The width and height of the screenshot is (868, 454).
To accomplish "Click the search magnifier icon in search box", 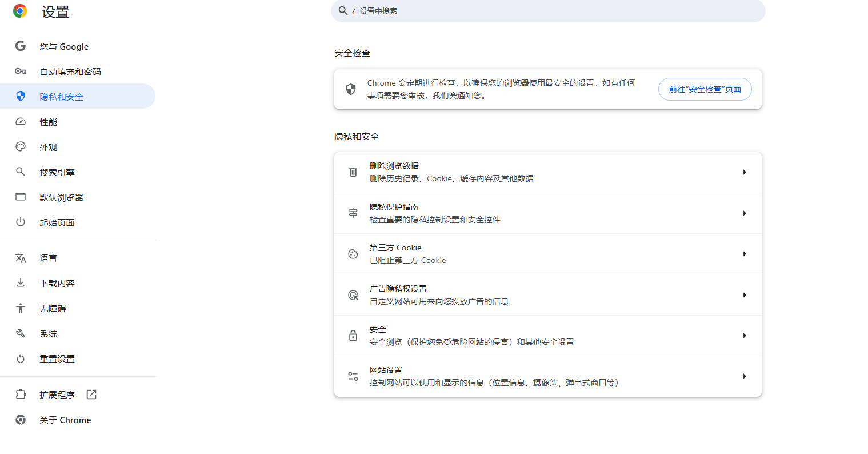I will tap(343, 11).
